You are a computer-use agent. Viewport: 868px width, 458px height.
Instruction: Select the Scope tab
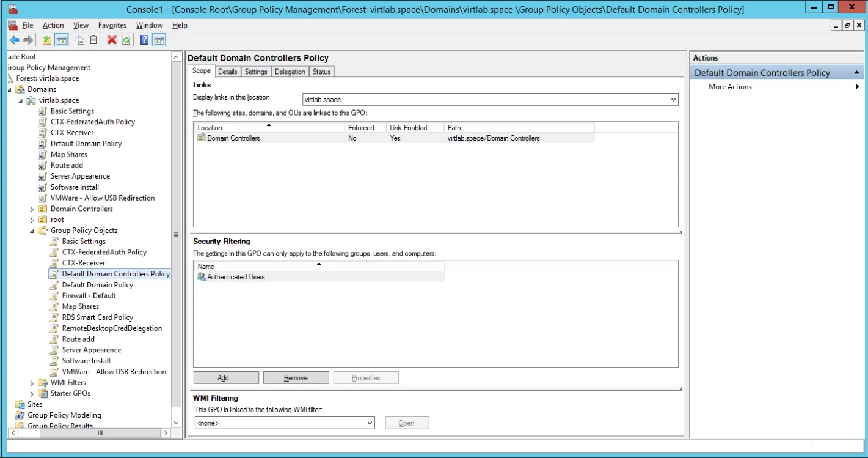[x=202, y=71]
